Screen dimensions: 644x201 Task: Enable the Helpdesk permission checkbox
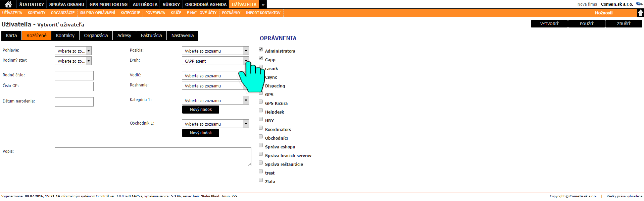(x=261, y=111)
